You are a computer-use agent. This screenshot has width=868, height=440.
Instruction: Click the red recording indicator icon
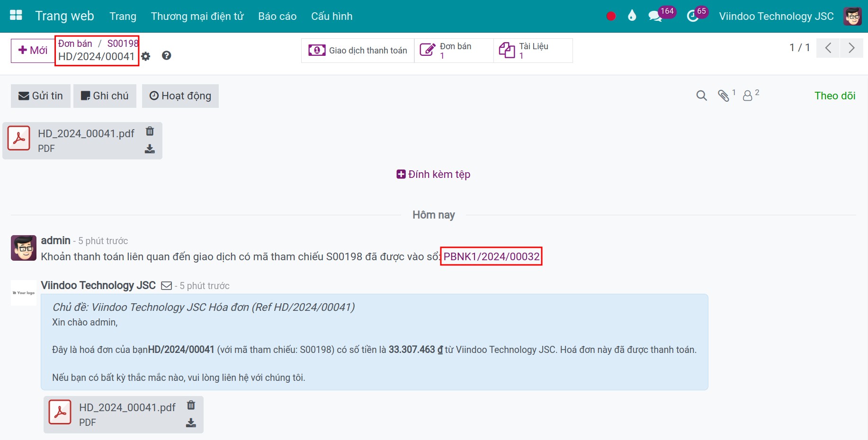click(611, 16)
